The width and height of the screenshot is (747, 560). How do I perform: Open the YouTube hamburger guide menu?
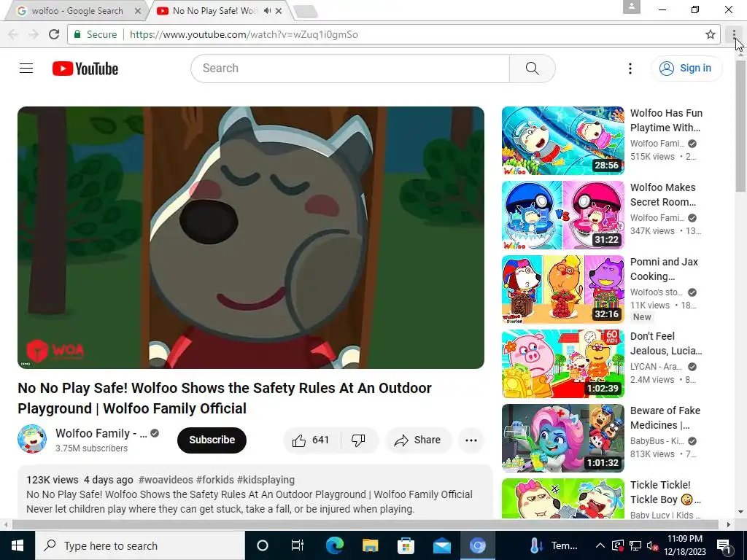[26, 69]
